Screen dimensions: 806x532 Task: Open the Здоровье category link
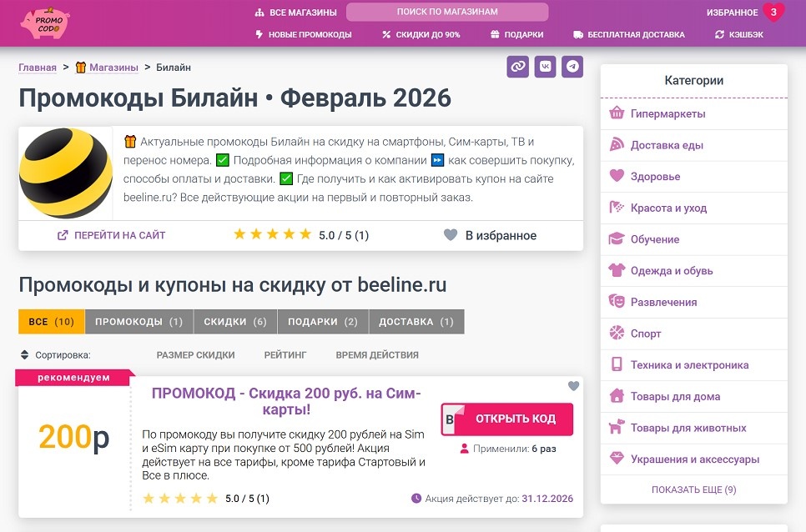tap(655, 176)
